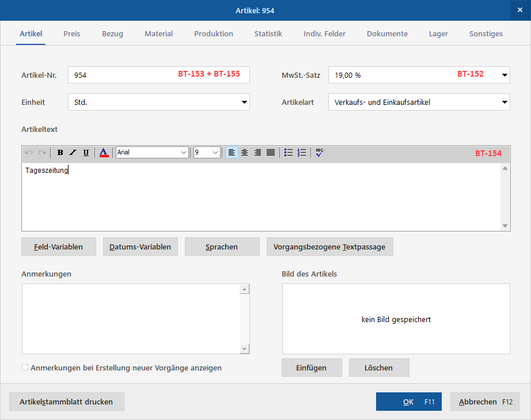Justify the article text alignment

coord(271,153)
